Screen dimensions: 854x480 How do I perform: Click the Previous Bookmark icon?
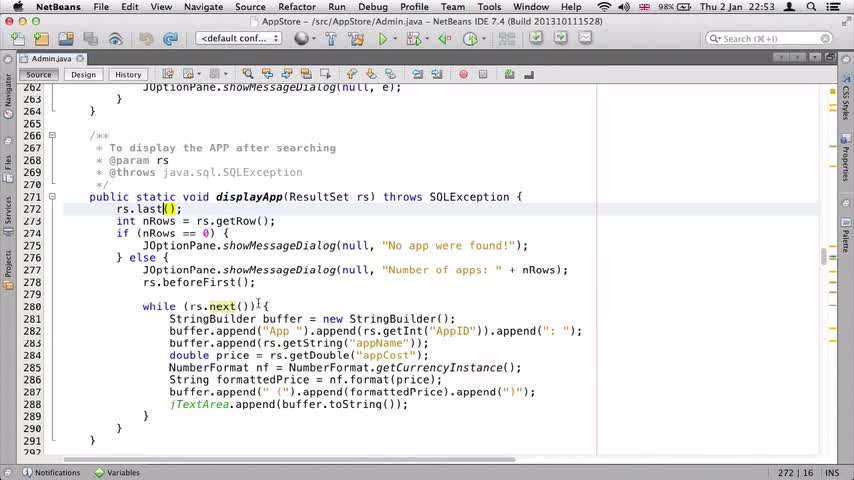tap(352, 74)
